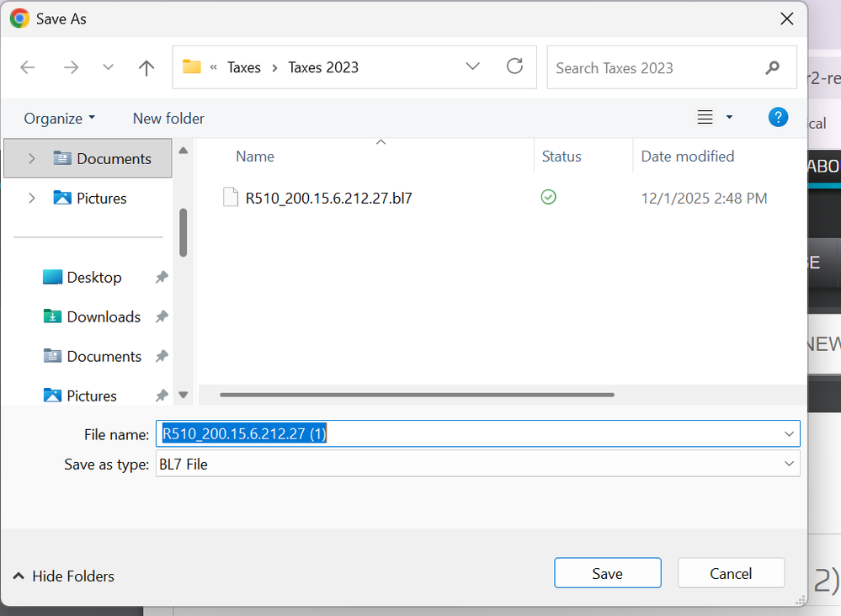This screenshot has width=841, height=616.
Task: Unpin the lower Pictures entry
Action: pos(161,396)
